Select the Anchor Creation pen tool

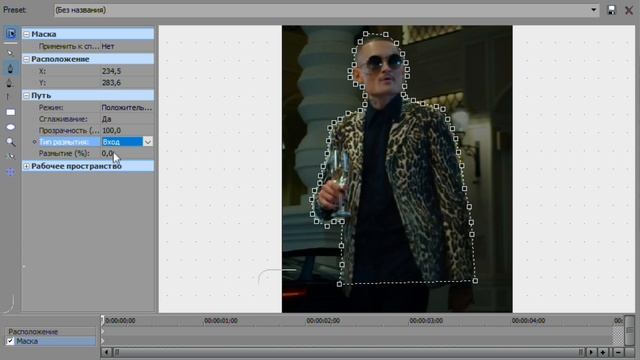(x=11, y=68)
